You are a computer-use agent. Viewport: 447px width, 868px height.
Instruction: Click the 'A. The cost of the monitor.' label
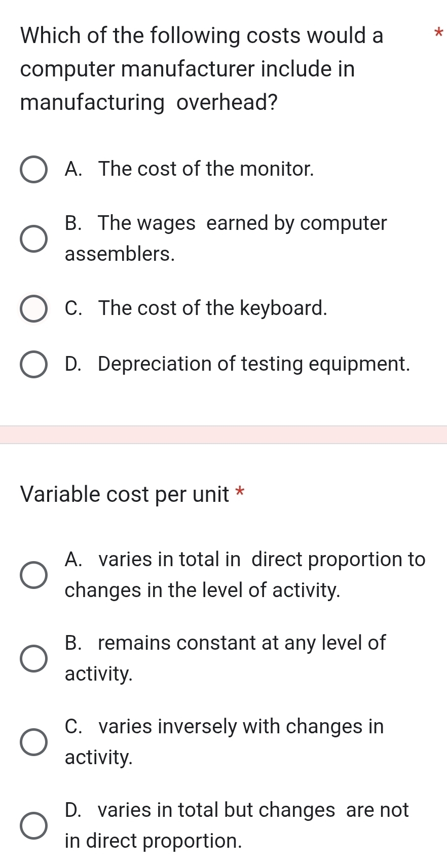[190, 169]
